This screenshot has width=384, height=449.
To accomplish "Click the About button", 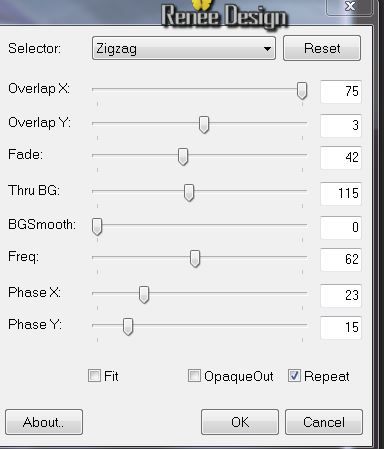I will (x=44, y=422).
